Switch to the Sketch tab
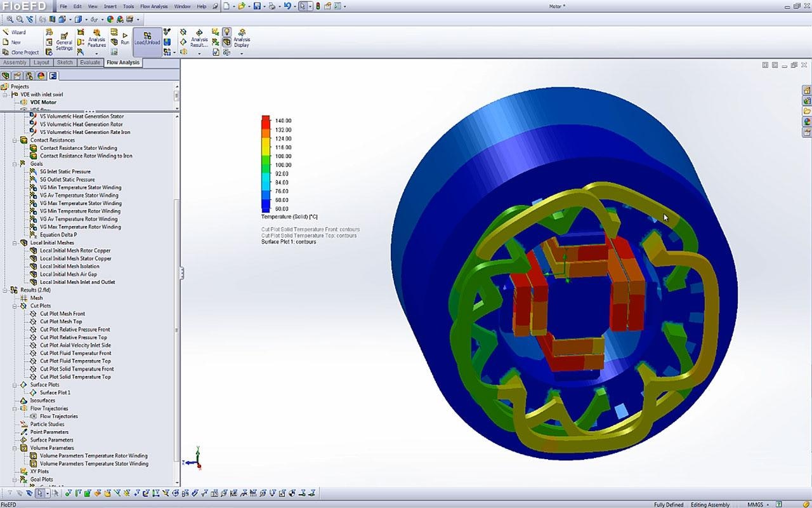Screen dimensions: 812x508 point(65,62)
